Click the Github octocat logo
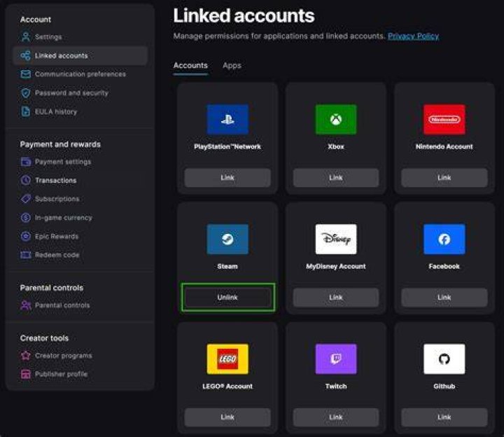 coord(444,359)
